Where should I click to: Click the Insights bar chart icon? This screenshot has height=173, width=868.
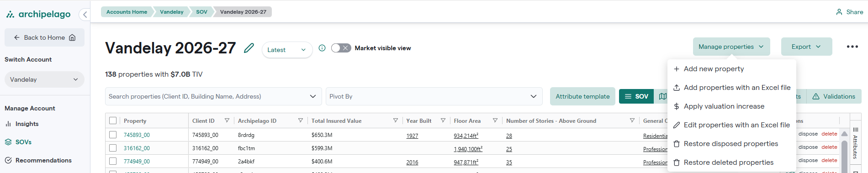8,124
